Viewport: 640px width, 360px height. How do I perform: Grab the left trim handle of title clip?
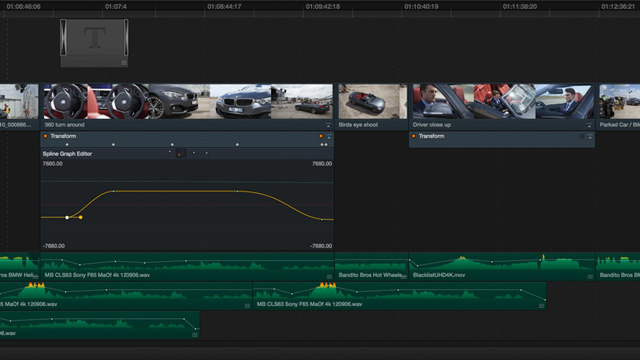click(63, 38)
